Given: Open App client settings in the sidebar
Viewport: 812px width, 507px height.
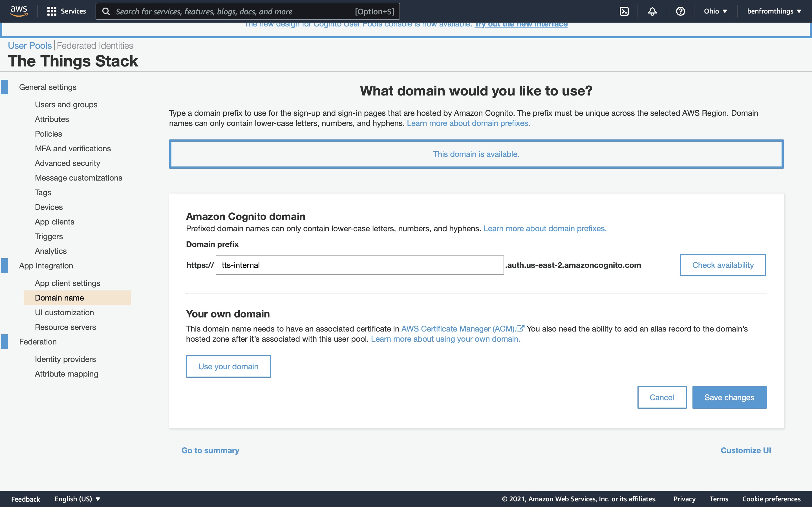Looking at the screenshot, I should click(x=67, y=283).
